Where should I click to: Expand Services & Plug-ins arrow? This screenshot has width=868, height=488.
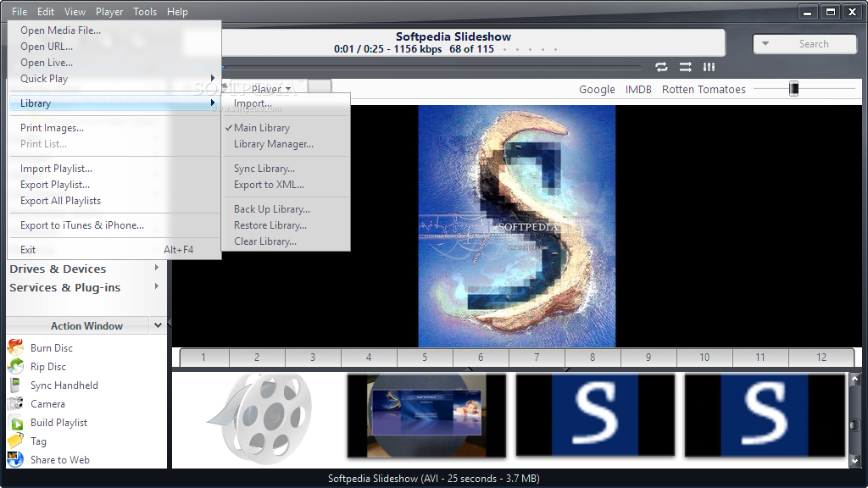(x=157, y=286)
